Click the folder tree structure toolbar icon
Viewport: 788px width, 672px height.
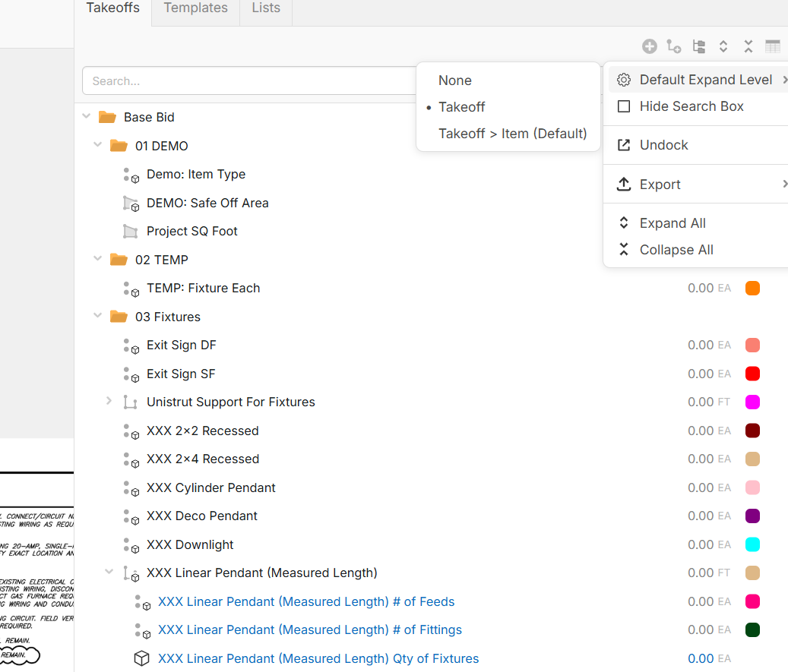pyautogui.click(x=699, y=46)
